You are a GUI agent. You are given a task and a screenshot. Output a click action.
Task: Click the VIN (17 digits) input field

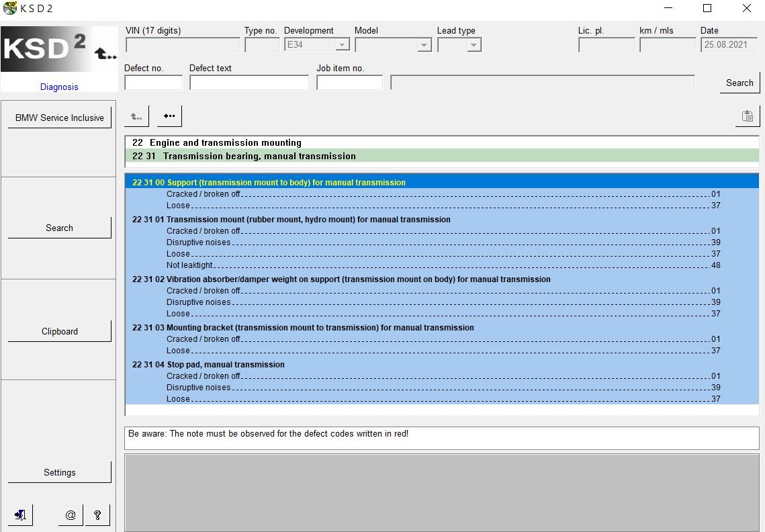coord(183,45)
